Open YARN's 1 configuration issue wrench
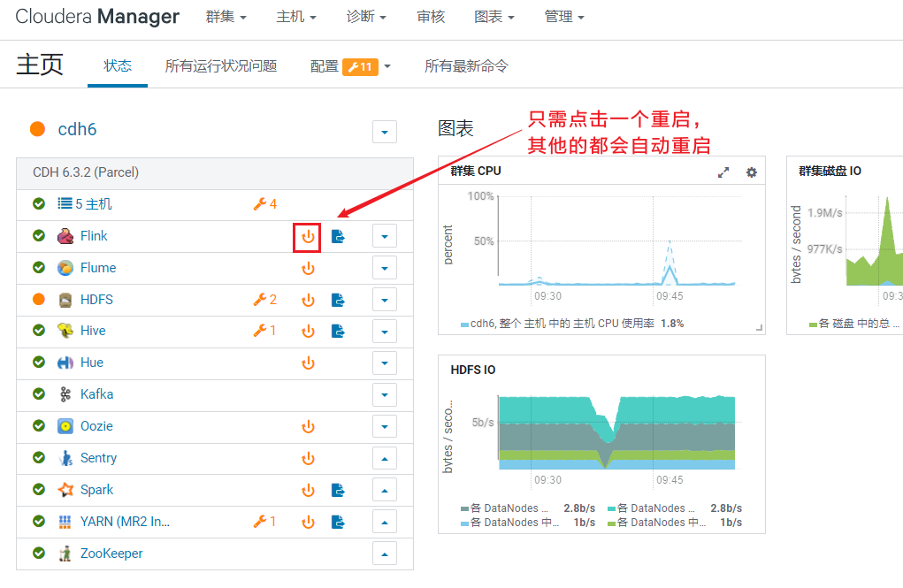 point(265,521)
